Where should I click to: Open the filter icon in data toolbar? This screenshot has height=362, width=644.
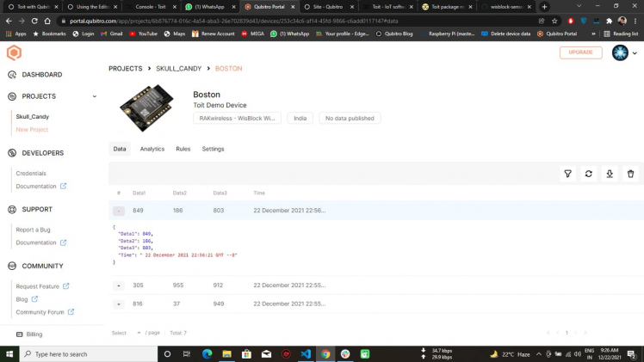567,174
